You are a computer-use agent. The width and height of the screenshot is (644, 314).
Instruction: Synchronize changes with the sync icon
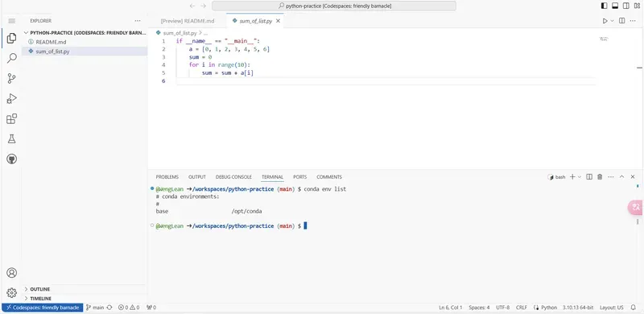pyautogui.click(x=109, y=308)
